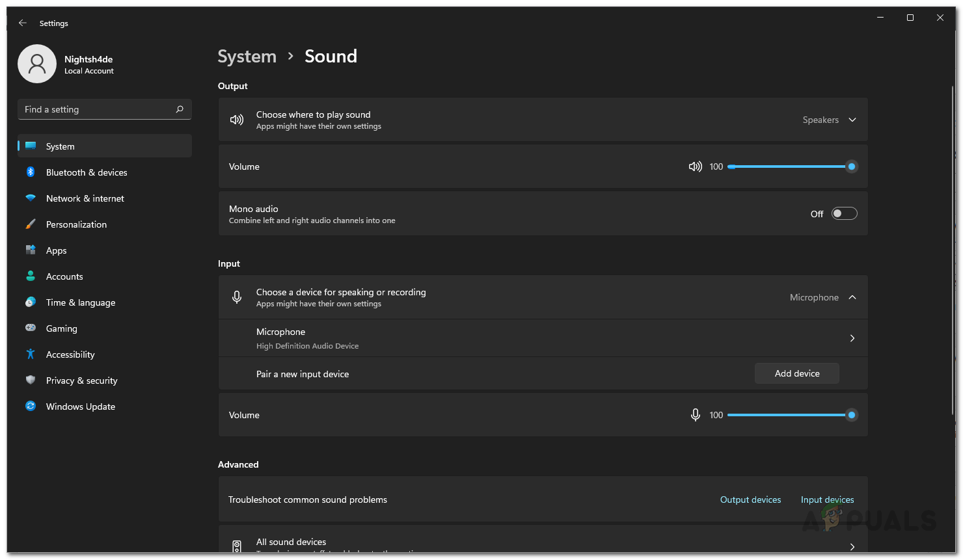Screen dimensions: 963x560
Task: Collapse the Microphone input device list
Action: (852, 297)
